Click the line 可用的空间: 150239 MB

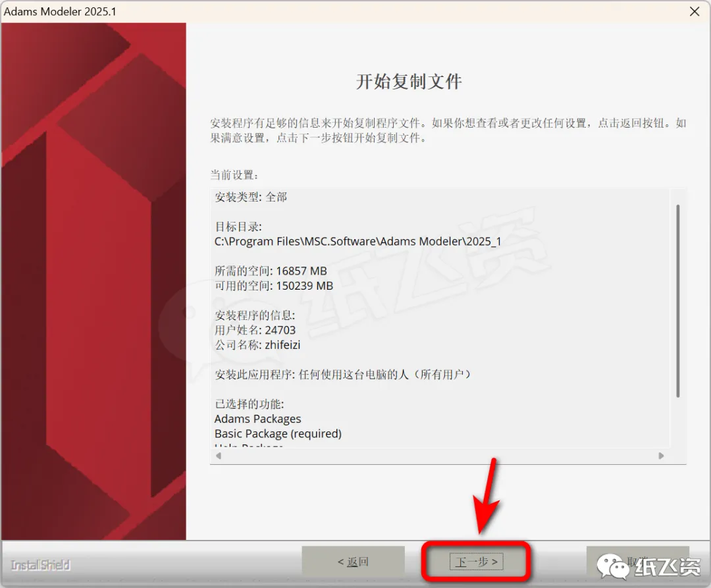click(274, 286)
